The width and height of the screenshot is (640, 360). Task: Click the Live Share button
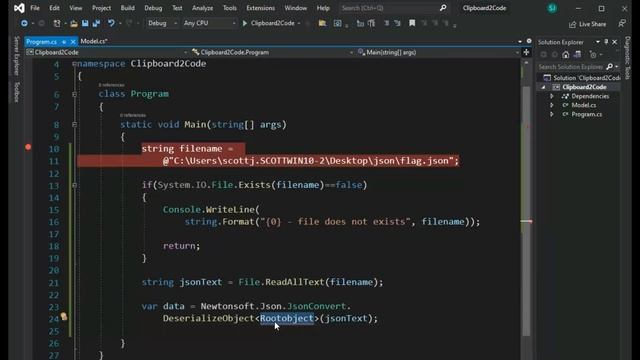[x=588, y=24]
